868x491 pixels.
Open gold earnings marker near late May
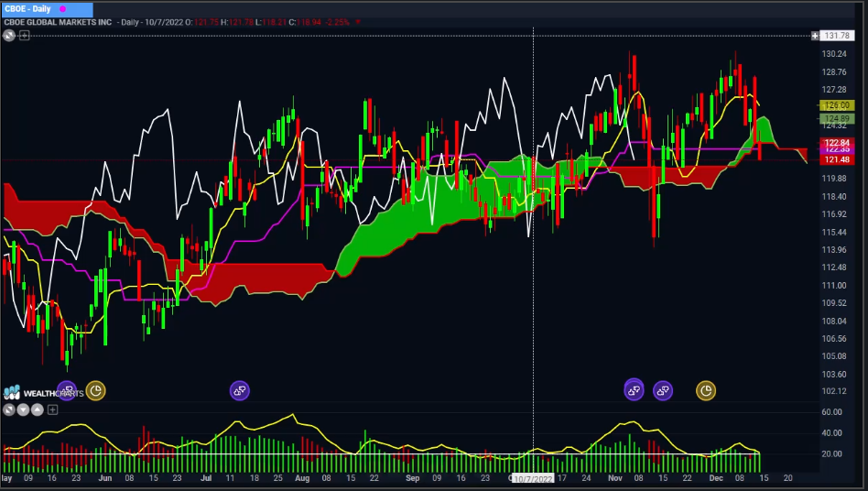(x=96, y=391)
